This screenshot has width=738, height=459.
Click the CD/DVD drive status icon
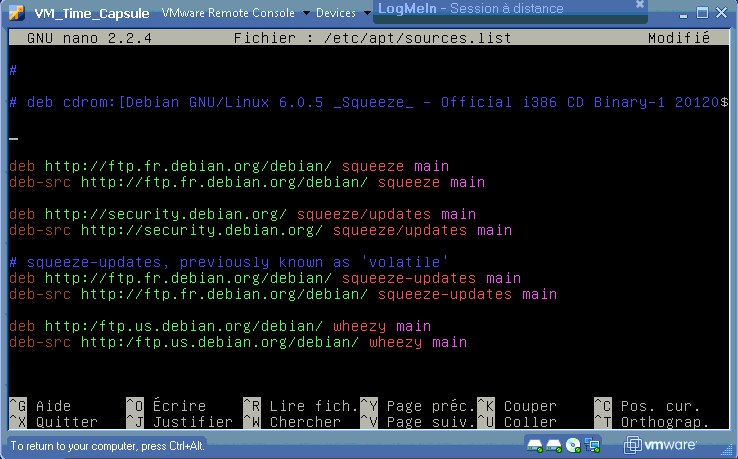573,445
